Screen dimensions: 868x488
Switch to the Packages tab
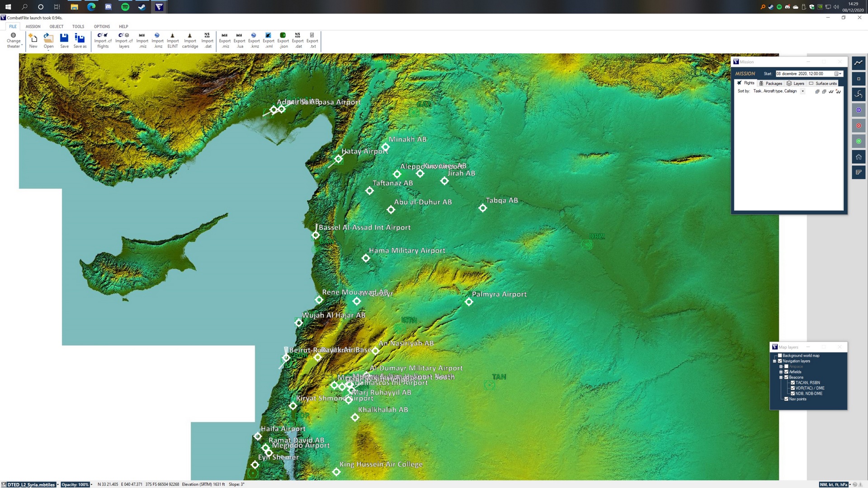[771, 83]
